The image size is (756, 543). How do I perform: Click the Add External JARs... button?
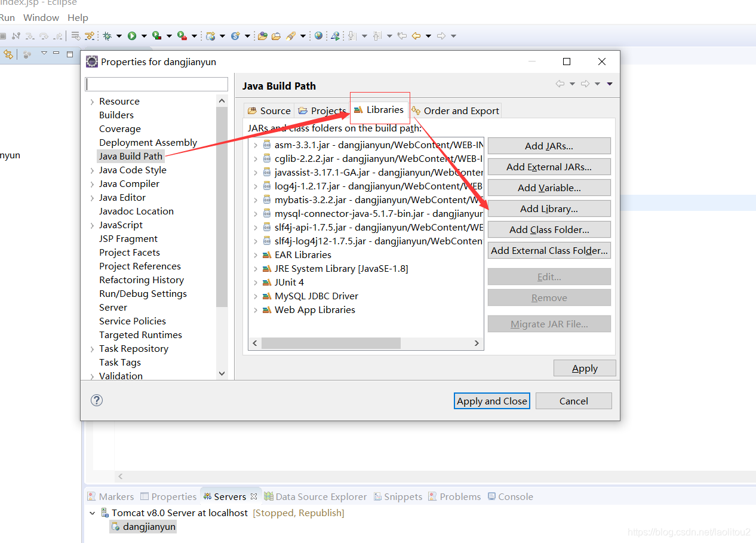549,167
